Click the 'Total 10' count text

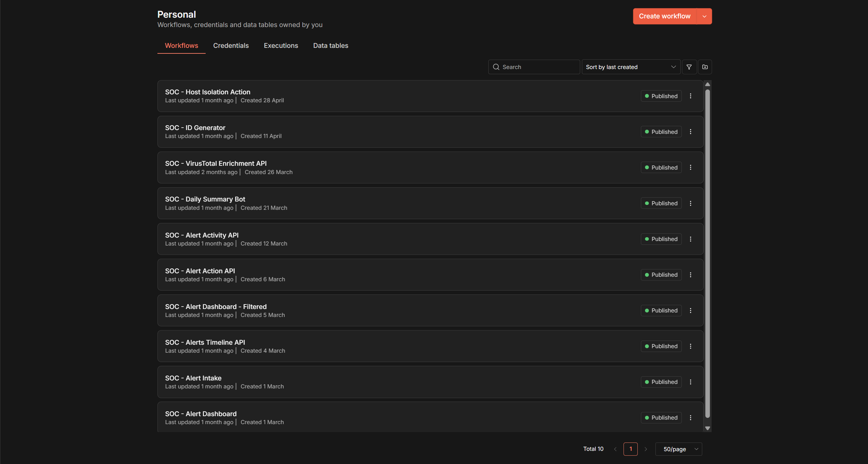pos(593,449)
